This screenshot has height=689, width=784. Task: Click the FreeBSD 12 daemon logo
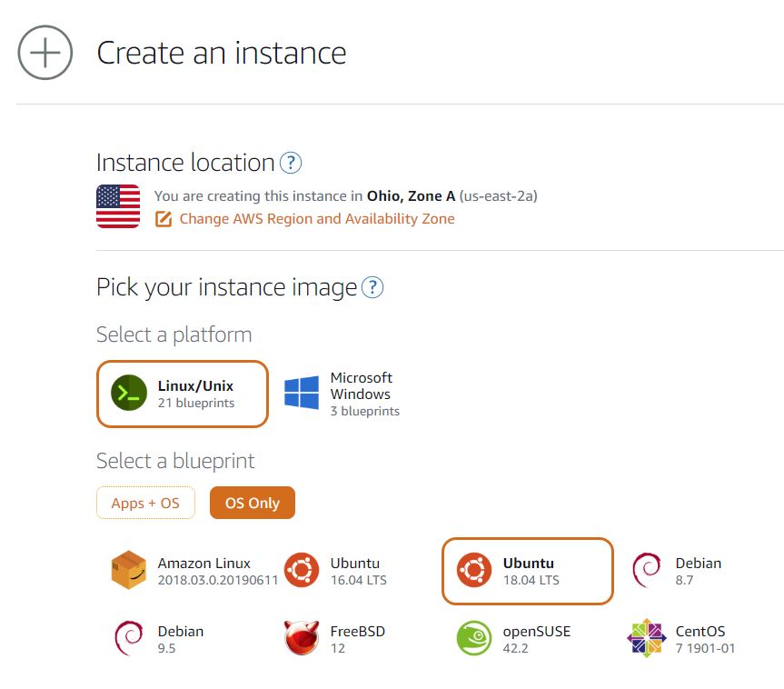point(302,638)
